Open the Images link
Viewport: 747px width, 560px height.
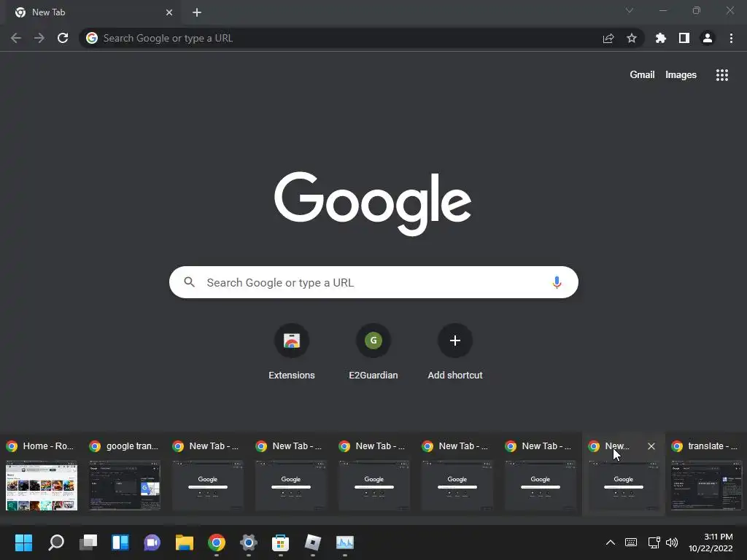681,75
